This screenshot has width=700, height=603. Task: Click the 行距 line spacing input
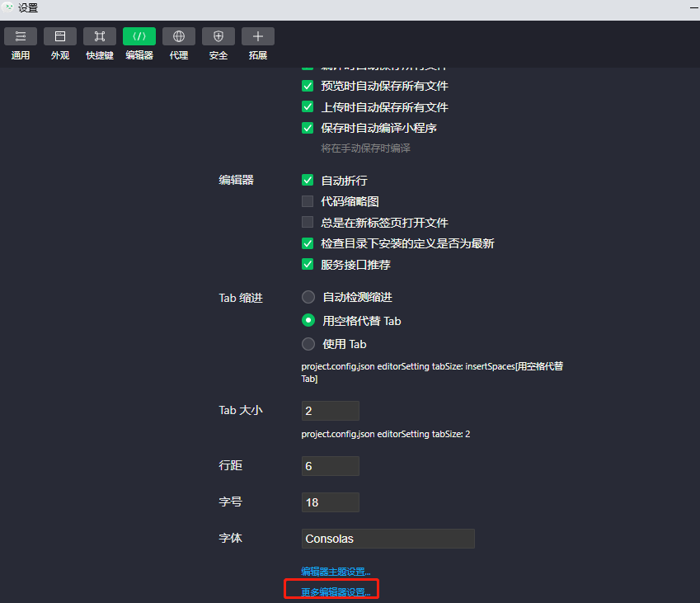click(x=331, y=466)
